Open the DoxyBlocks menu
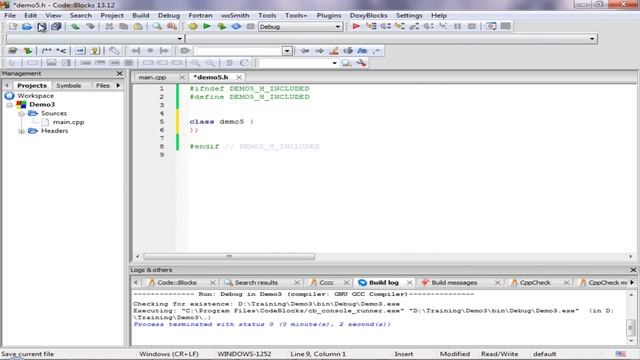The height and width of the screenshot is (360, 640). 368,16
